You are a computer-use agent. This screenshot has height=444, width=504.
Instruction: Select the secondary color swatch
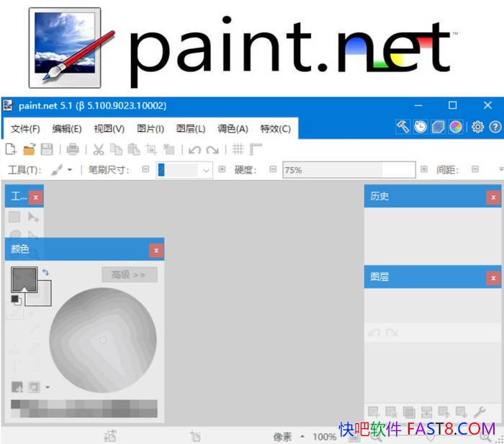point(44,298)
